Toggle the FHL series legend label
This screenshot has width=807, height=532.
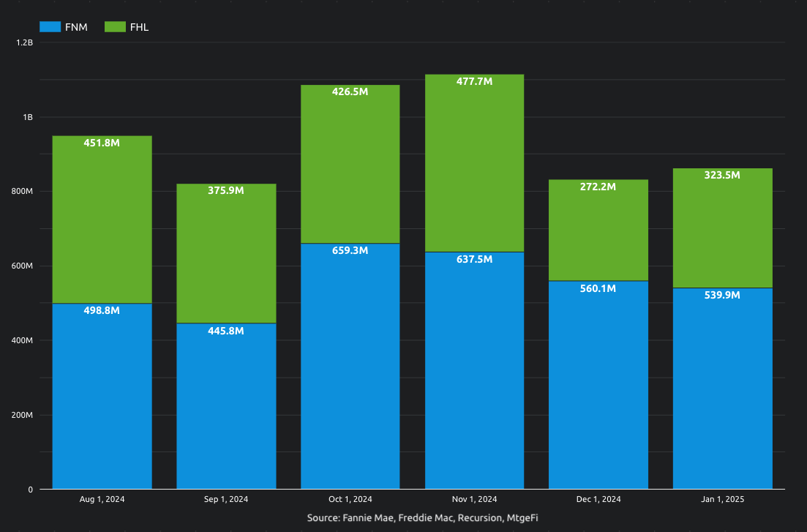coord(140,27)
